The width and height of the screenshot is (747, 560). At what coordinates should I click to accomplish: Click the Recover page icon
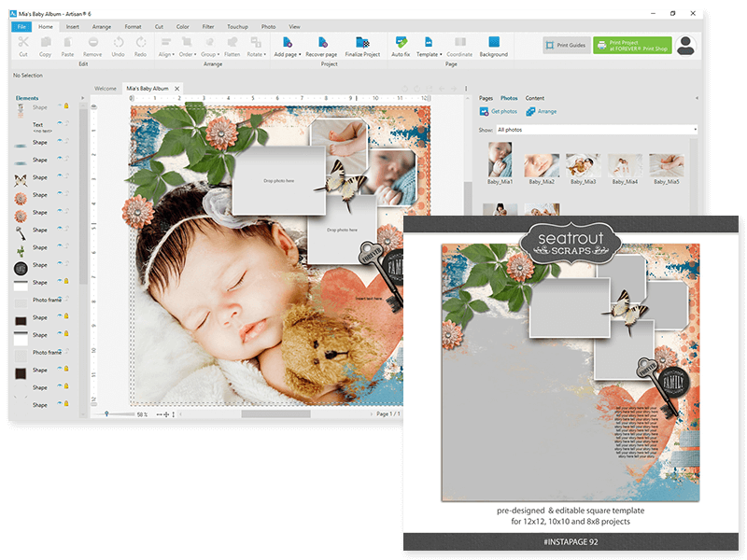click(x=322, y=42)
